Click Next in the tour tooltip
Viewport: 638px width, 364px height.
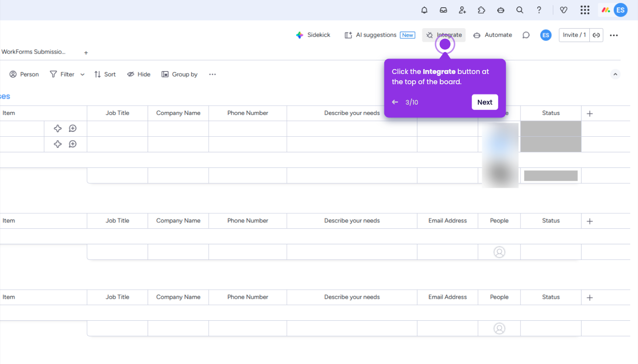(485, 102)
